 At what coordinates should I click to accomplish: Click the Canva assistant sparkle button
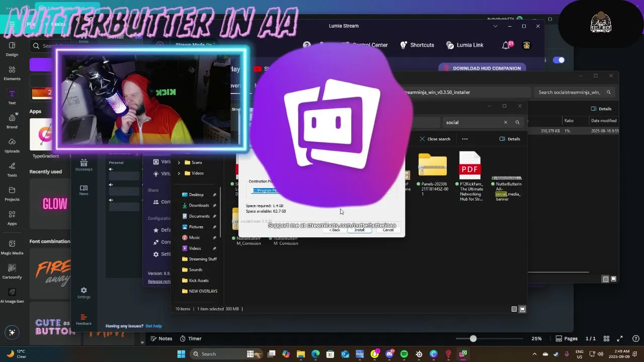12,332
